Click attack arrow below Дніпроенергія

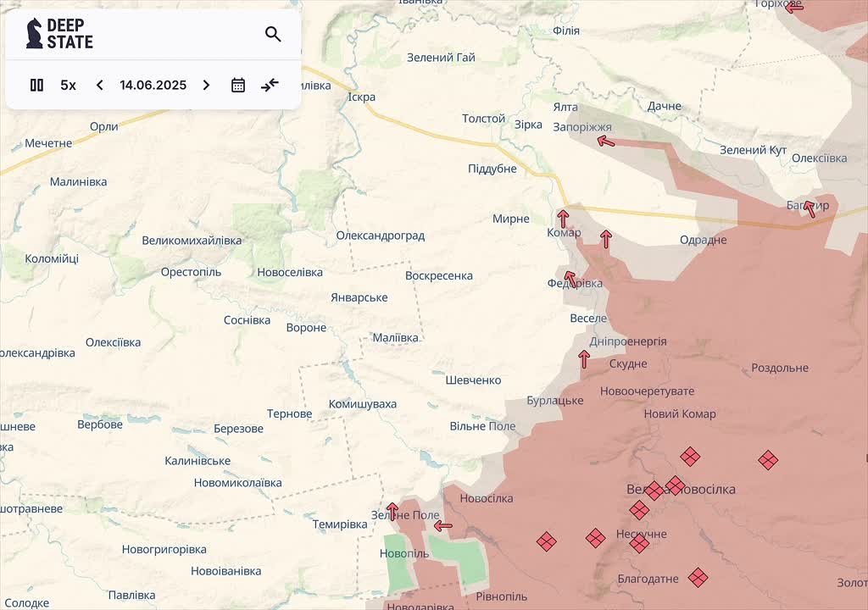pos(584,359)
